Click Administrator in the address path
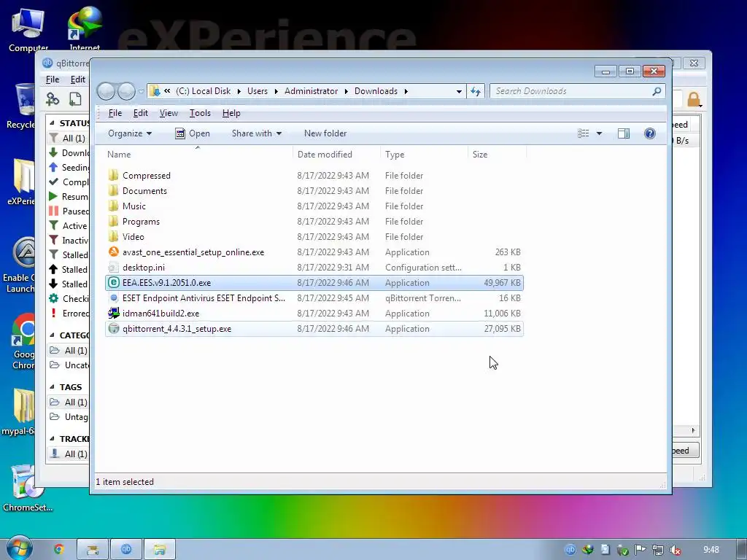This screenshot has width=747, height=560. click(x=311, y=91)
